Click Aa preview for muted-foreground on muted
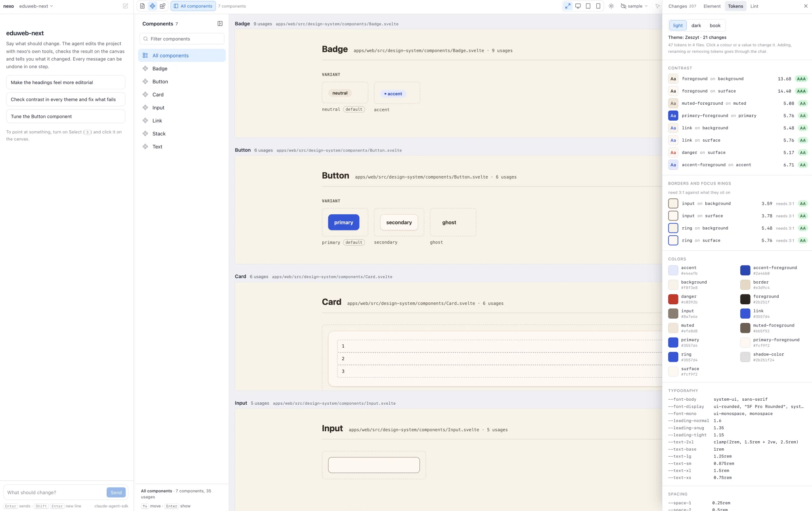The height and width of the screenshot is (511, 812). coord(673,104)
